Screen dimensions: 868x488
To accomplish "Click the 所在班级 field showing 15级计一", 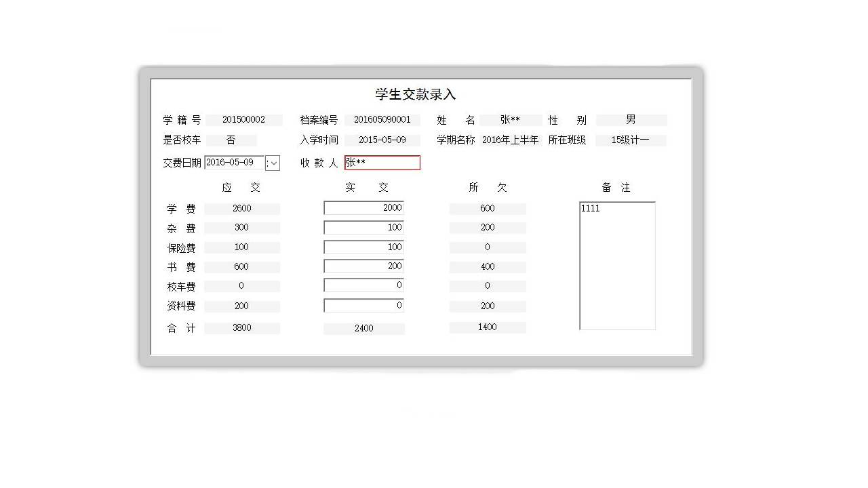I will click(631, 140).
